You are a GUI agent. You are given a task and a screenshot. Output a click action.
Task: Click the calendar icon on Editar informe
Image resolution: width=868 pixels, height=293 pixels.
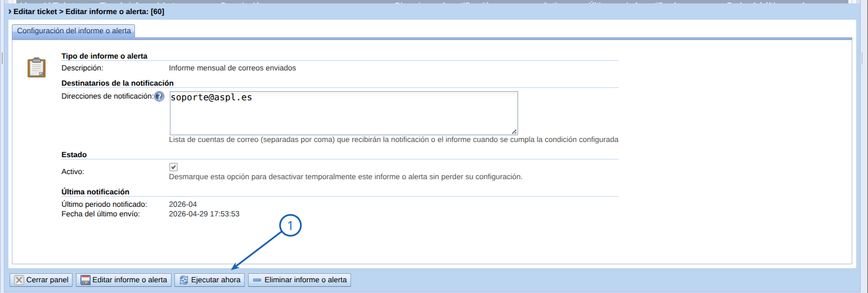pyautogui.click(x=86, y=280)
